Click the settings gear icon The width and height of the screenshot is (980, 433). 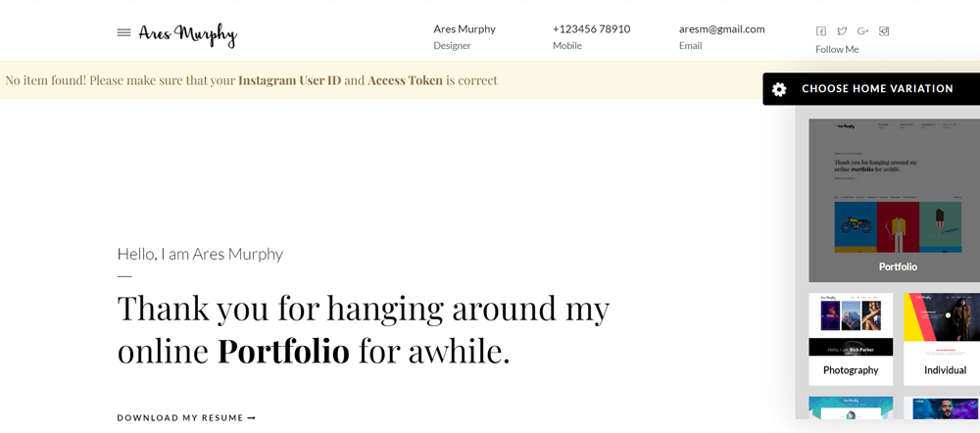pyautogui.click(x=779, y=89)
